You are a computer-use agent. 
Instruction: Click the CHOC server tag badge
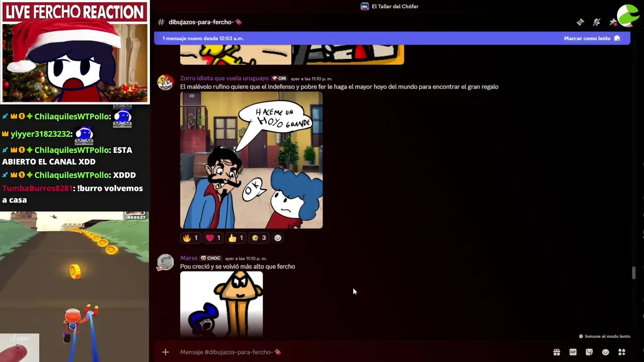click(211, 258)
